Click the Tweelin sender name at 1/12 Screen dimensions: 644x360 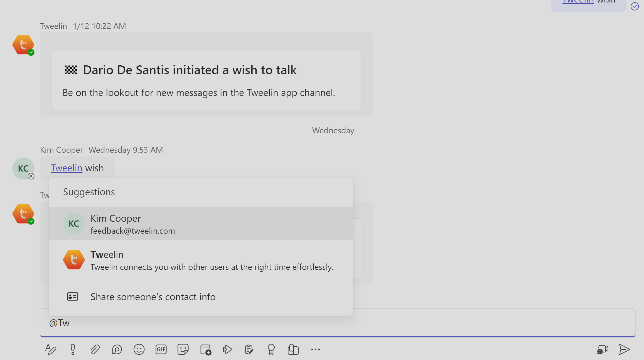(53, 26)
